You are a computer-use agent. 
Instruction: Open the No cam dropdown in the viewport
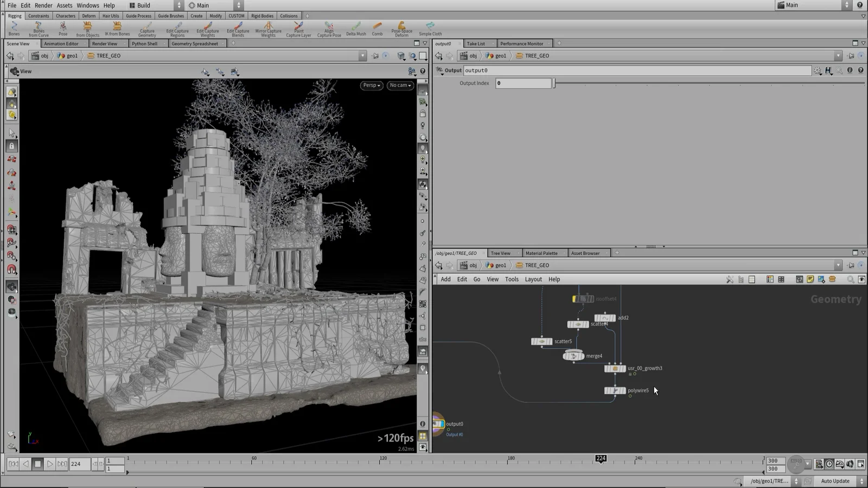pyautogui.click(x=400, y=85)
